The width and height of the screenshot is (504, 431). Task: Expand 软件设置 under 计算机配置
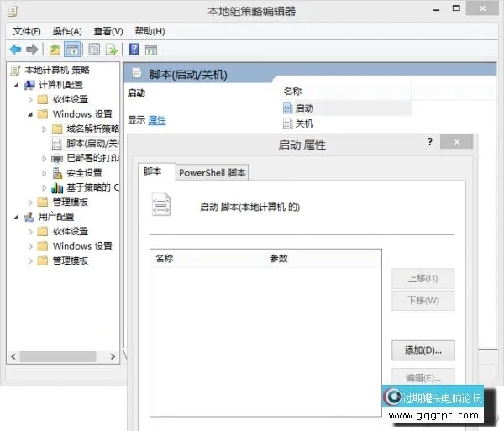click(x=30, y=100)
